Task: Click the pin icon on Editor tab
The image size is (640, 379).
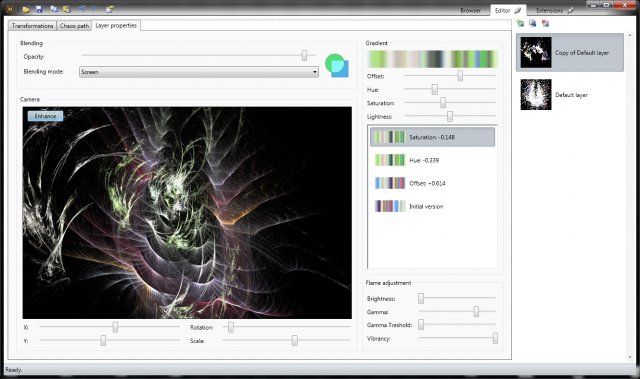Action: pyautogui.click(x=518, y=10)
